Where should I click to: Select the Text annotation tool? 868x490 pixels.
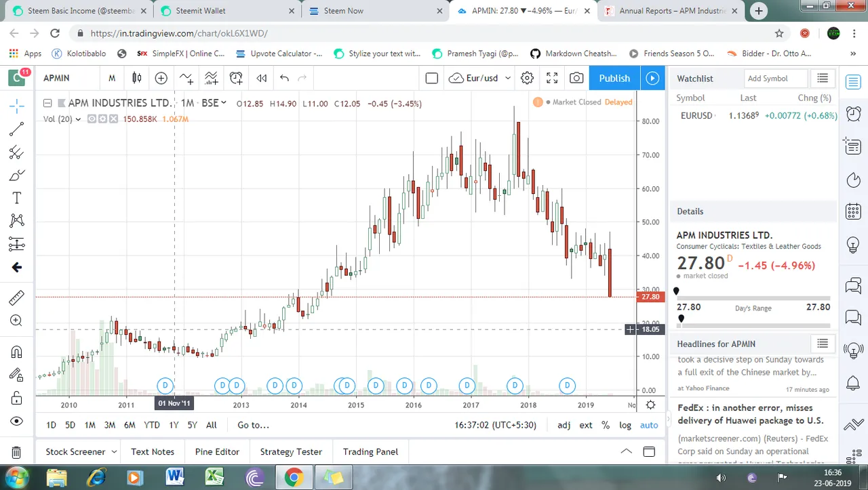pos(17,198)
